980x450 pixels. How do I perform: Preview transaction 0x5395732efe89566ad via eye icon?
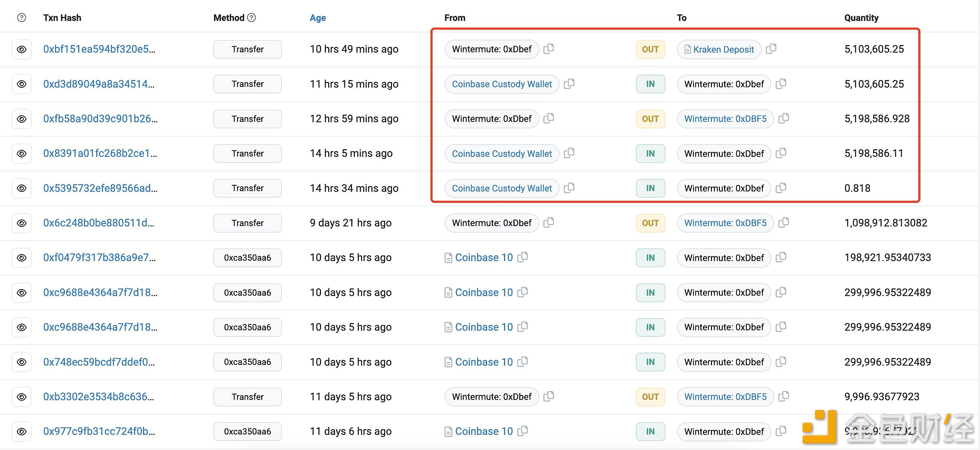click(x=22, y=188)
